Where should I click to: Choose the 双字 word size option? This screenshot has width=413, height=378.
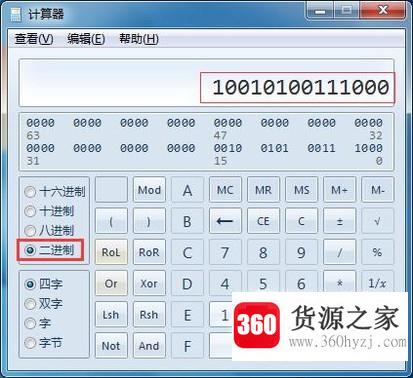click(x=44, y=303)
